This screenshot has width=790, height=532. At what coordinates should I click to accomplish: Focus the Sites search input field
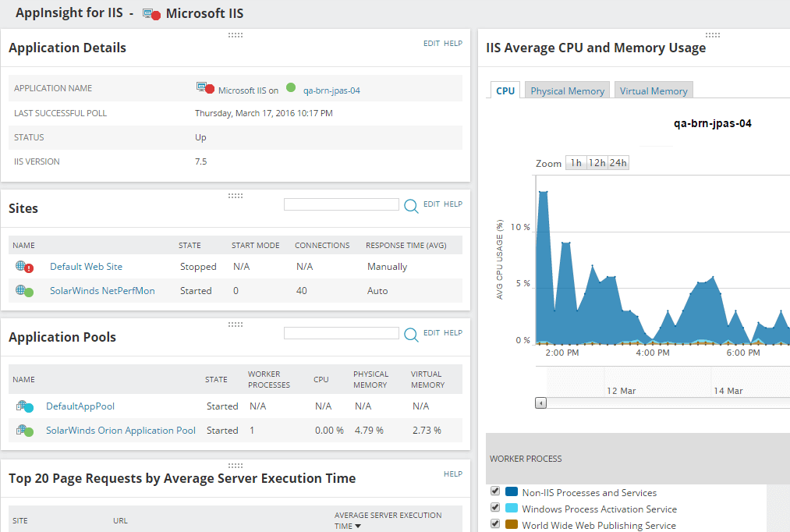pos(341,204)
